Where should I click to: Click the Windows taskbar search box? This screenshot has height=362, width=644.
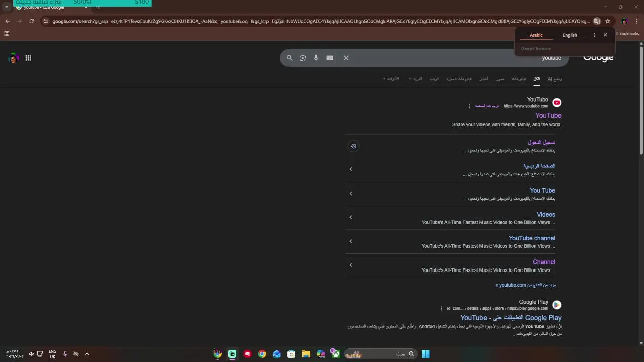click(x=380, y=354)
